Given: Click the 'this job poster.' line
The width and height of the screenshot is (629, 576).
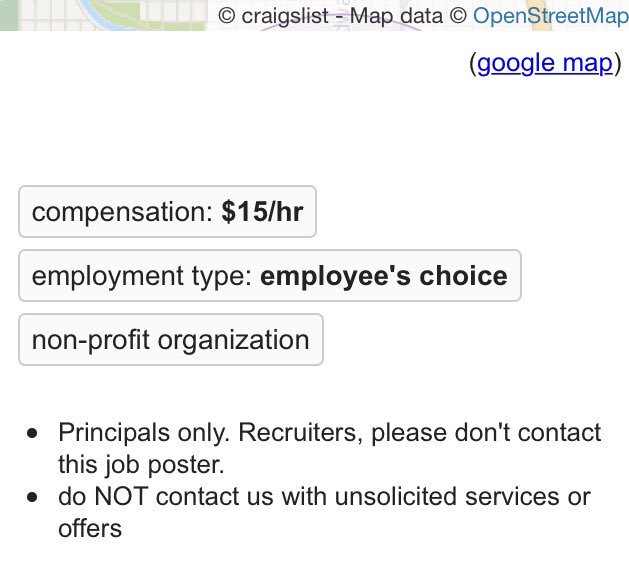Looking at the screenshot, I should click(141, 464).
